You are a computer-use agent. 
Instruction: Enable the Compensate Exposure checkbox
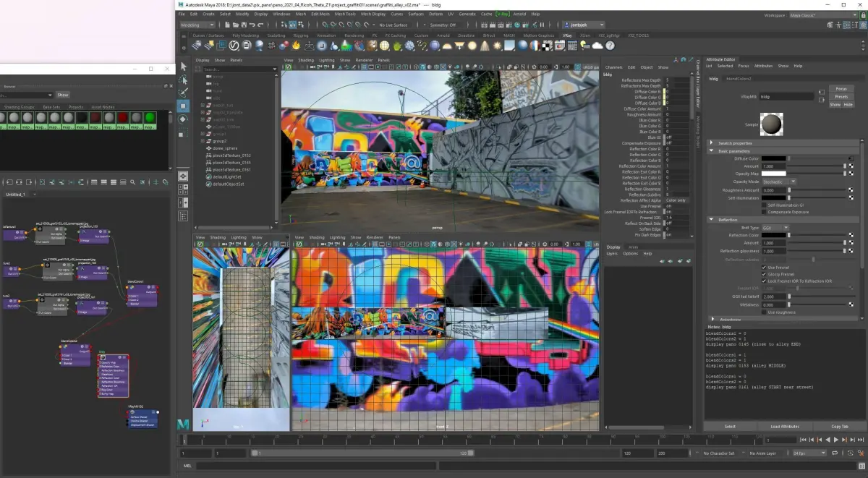tap(764, 212)
